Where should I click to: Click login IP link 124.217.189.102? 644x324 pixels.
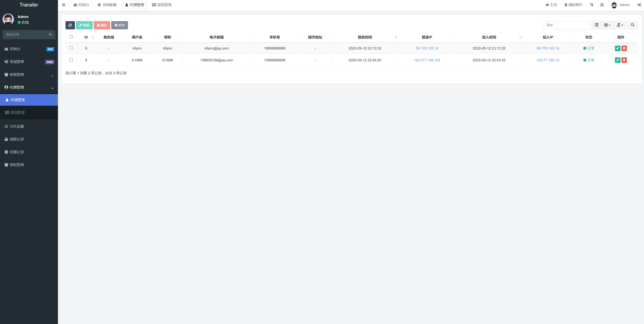(427, 60)
